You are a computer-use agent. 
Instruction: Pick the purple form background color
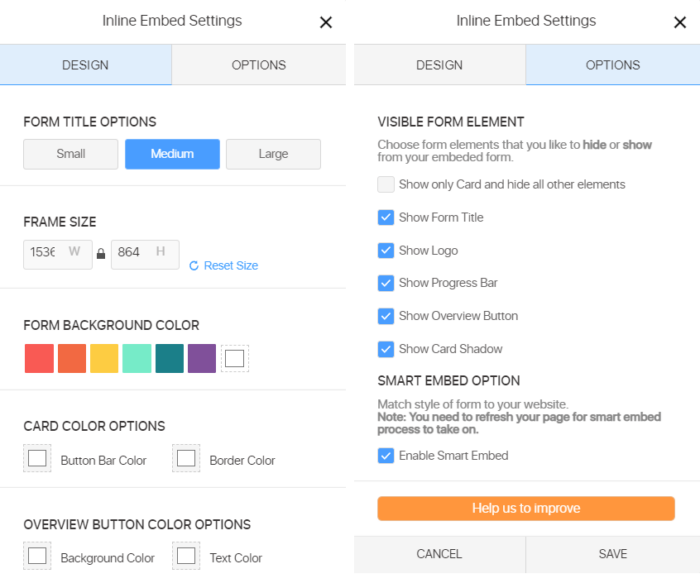(x=202, y=358)
